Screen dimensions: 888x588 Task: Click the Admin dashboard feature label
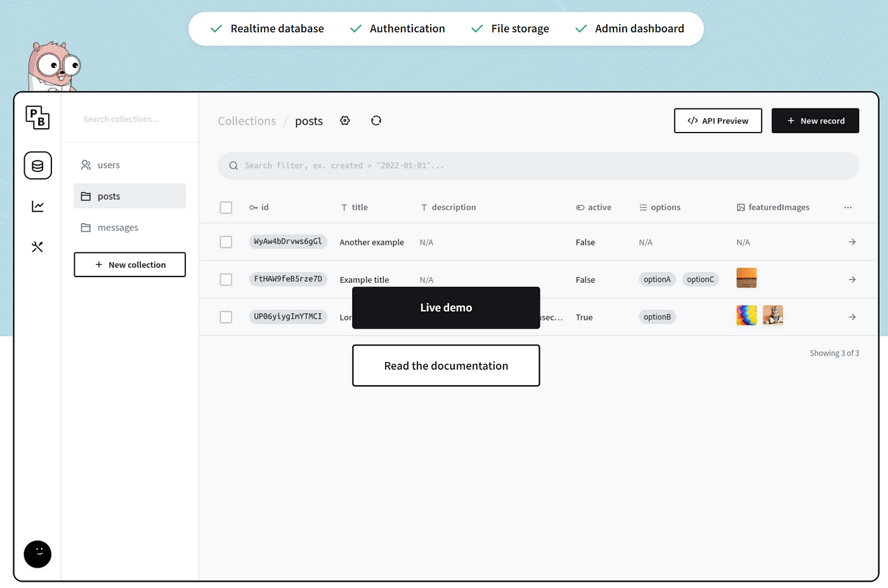639,29
